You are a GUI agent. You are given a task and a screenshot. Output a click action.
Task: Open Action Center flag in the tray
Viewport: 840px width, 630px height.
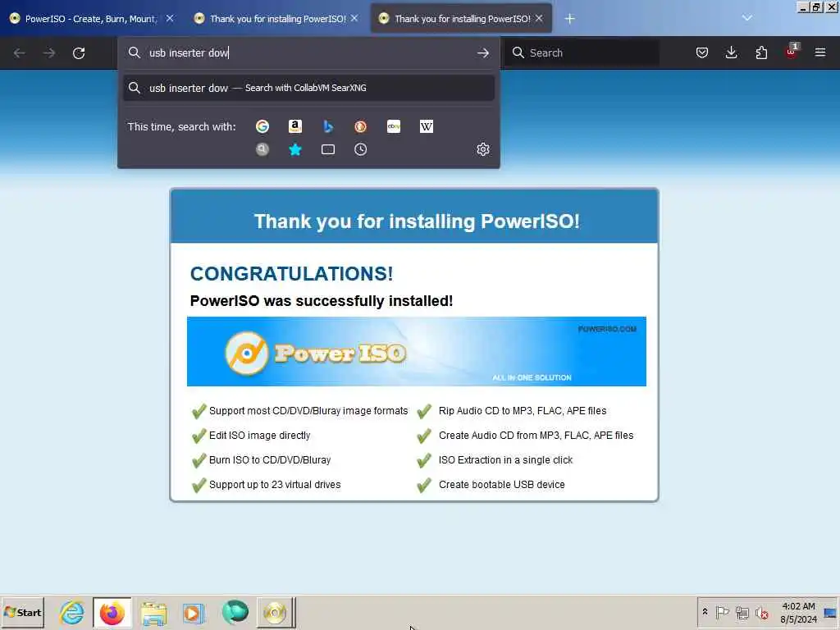click(x=722, y=612)
